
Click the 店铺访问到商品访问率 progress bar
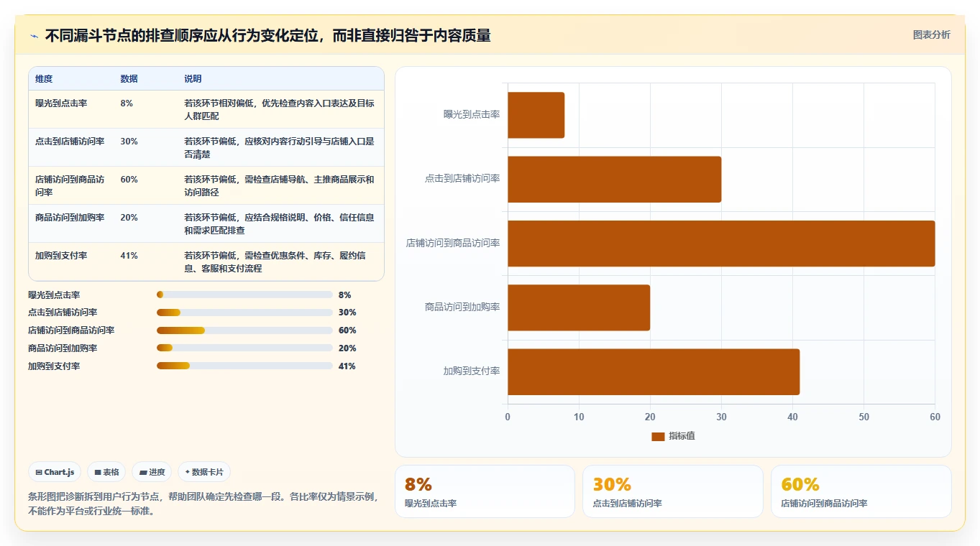(244, 330)
